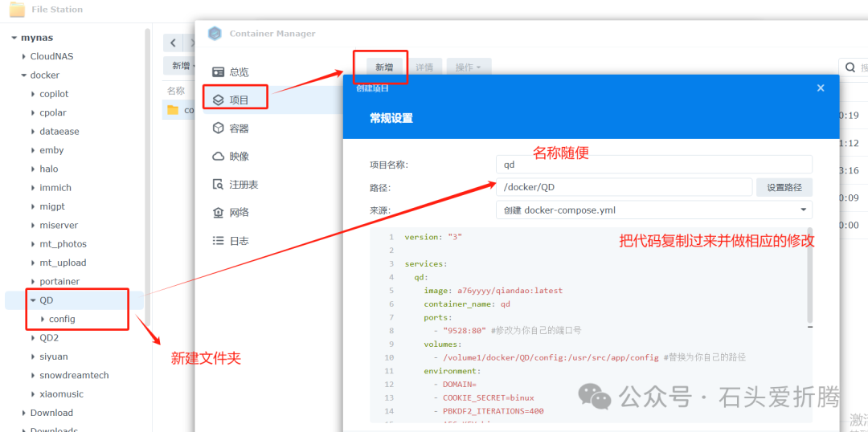Image resolution: width=868 pixels, height=432 pixels.
Task: Click the Network (网络) home icon
Action: [218, 213]
